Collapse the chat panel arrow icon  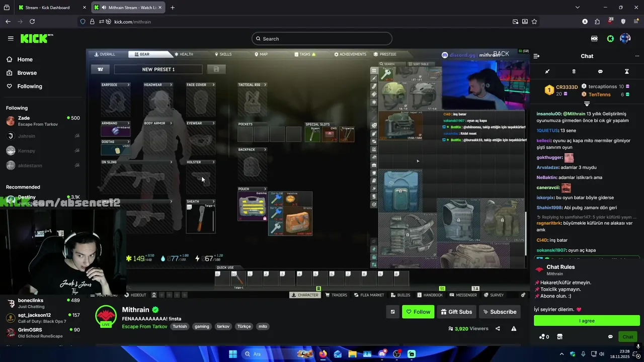pyautogui.click(x=536, y=56)
